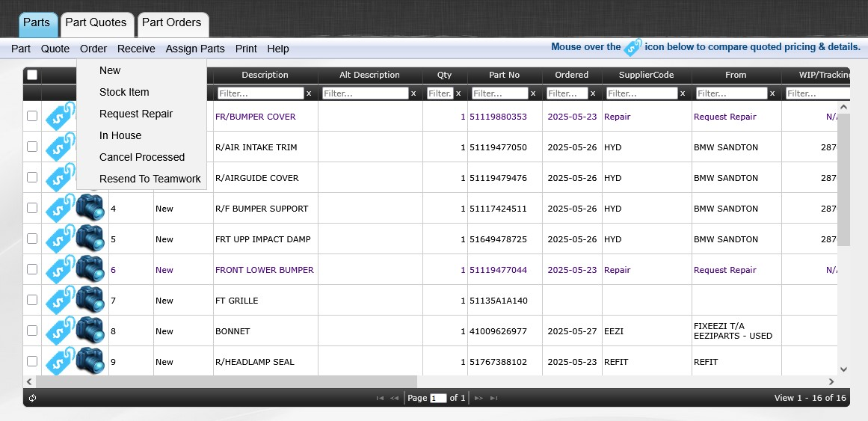The image size is (868, 421).
Task: Open the Help menu
Action: 278,49
